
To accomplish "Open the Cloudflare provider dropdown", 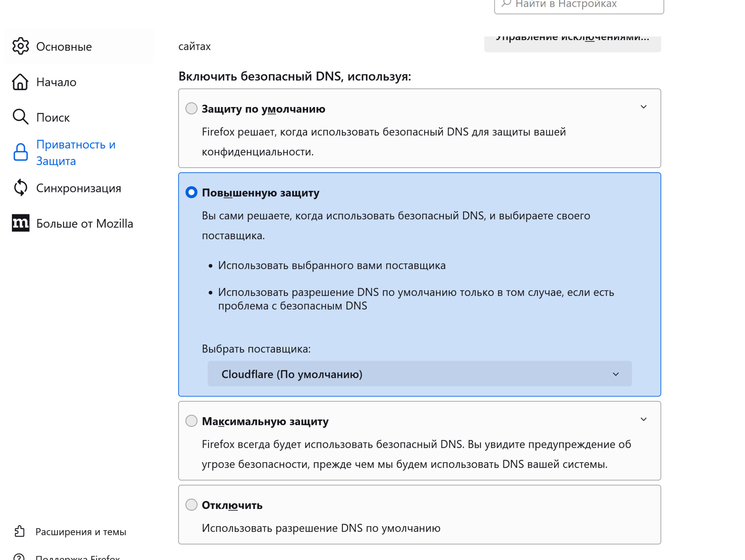I will click(x=419, y=374).
